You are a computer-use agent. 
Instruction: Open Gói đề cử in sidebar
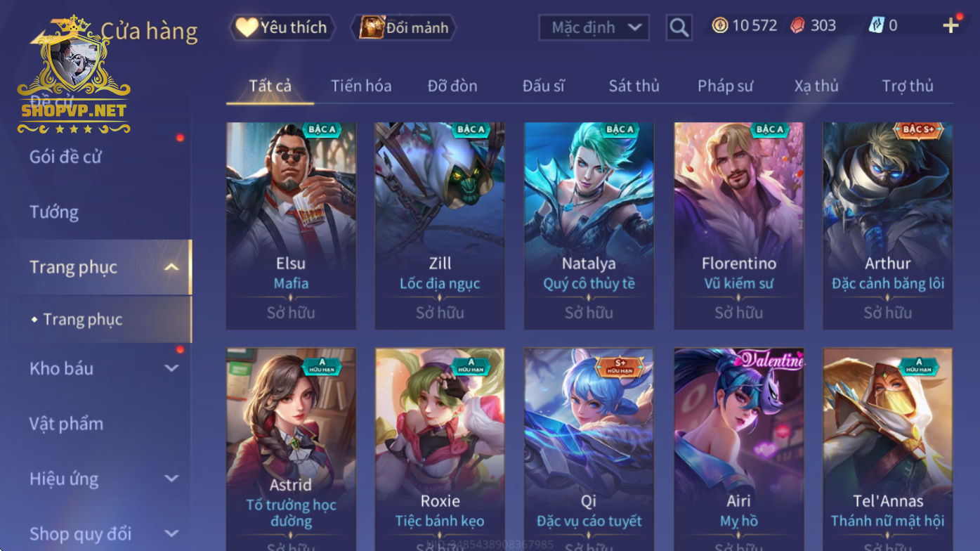click(65, 157)
